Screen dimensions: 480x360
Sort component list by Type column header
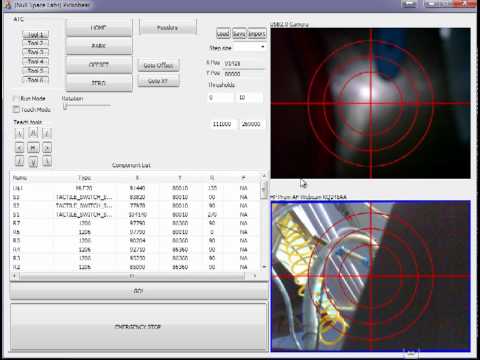pyautogui.click(x=85, y=178)
